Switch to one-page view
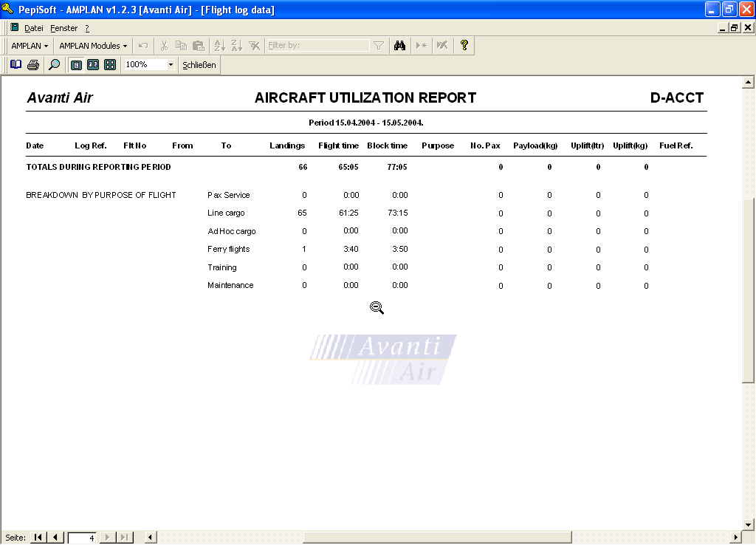The width and height of the screenshot is (756, 545). point(76,65)
